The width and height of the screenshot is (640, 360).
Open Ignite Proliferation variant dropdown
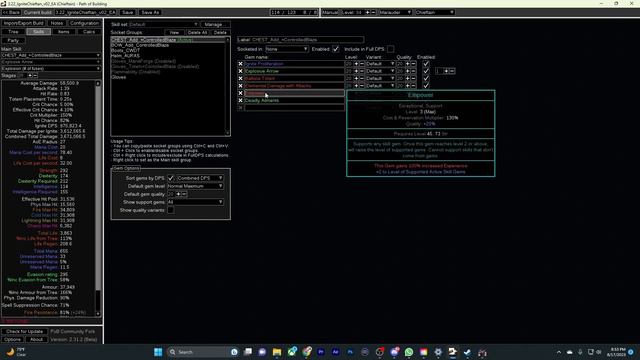(x=380, y=64)
